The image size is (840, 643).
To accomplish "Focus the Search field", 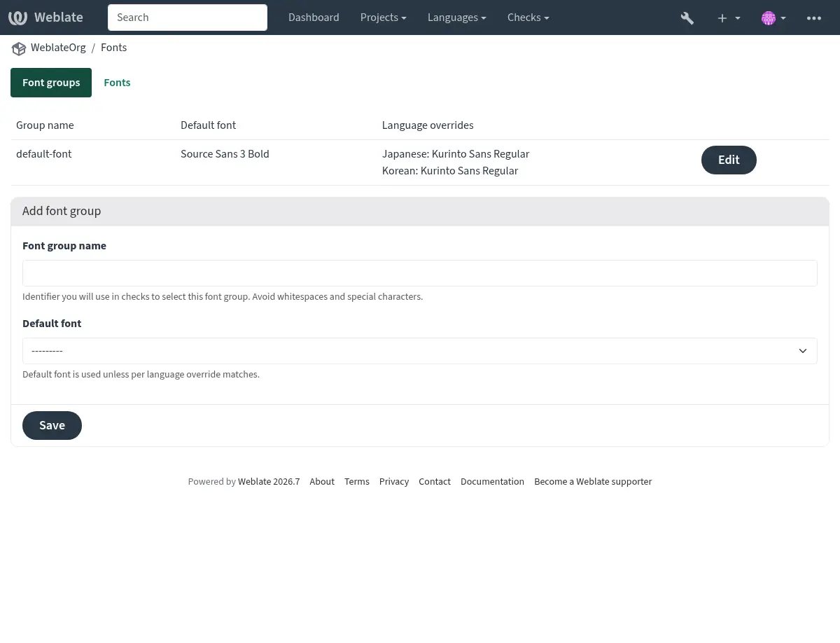I will click(188, 18).
